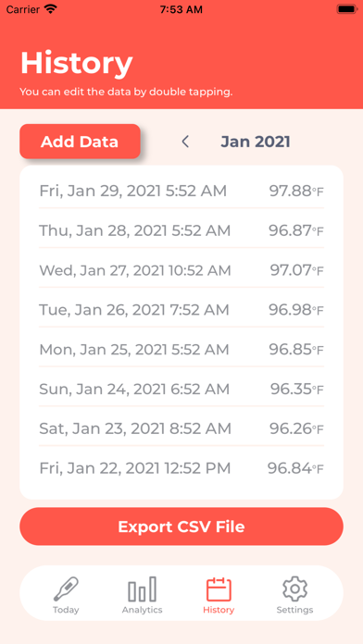Click the Add Data button

(x=80, y=142)
